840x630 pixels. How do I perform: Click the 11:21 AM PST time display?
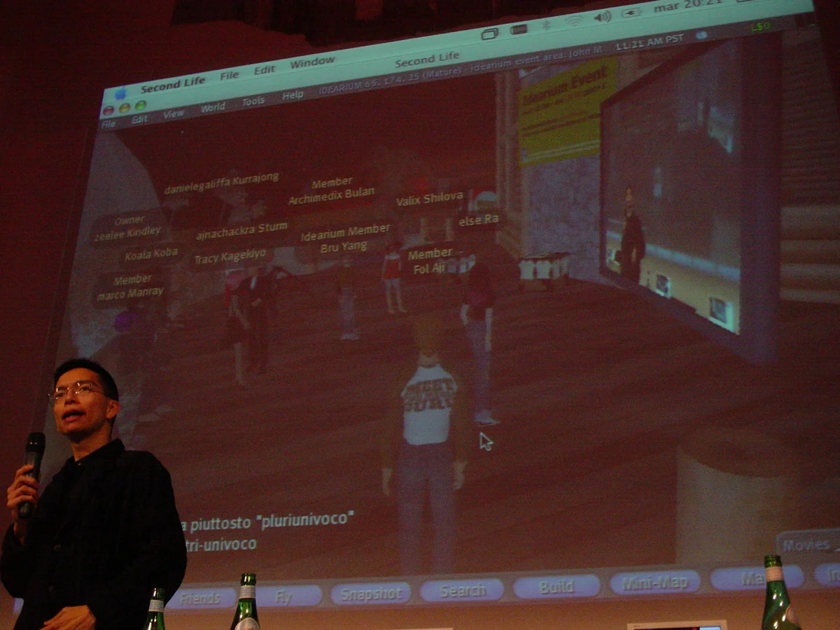650,41
